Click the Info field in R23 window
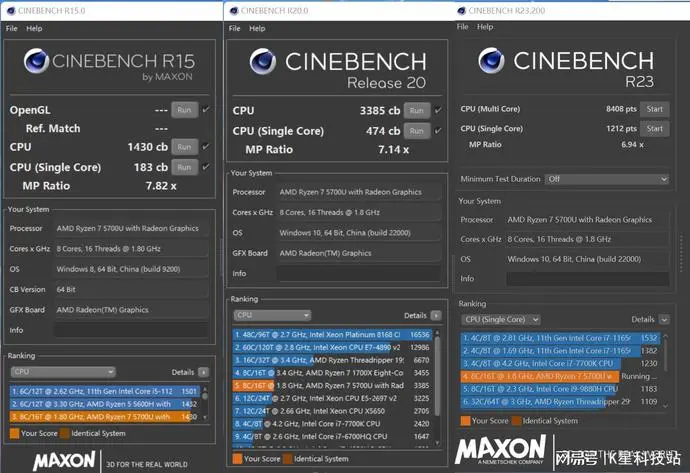This screenshot has width=690, height=473. (x=588, y=279)
